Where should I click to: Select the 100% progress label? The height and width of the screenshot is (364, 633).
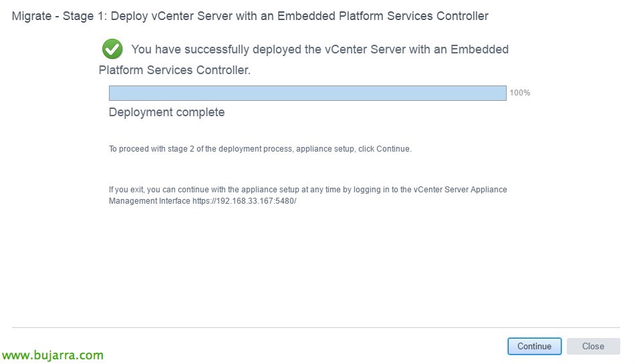click(519, 93)
